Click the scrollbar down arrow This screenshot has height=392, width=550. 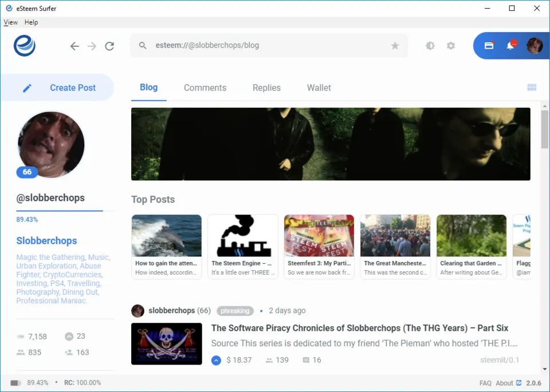544,369
